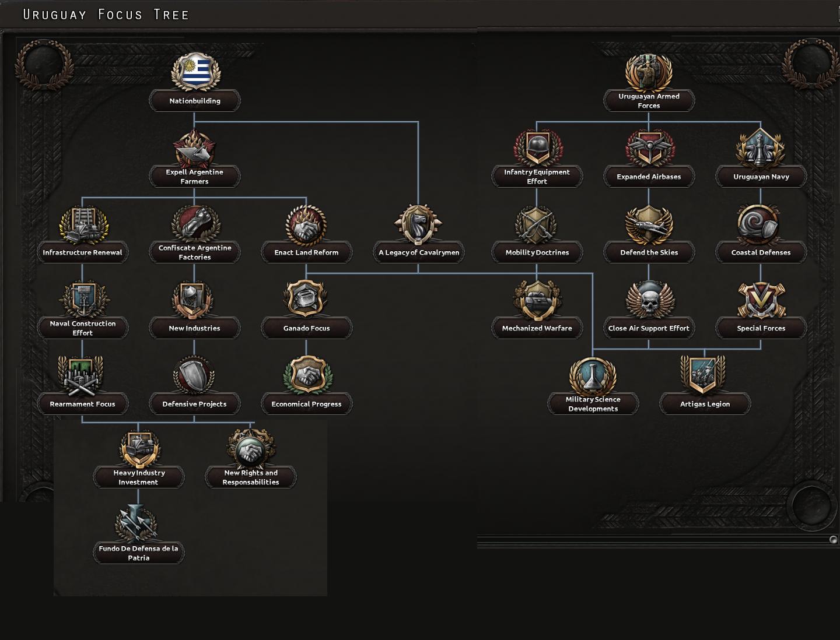Click the Nationbuilding label plate
The height and width of the screenshot is (640, 840).
(195, 101)
